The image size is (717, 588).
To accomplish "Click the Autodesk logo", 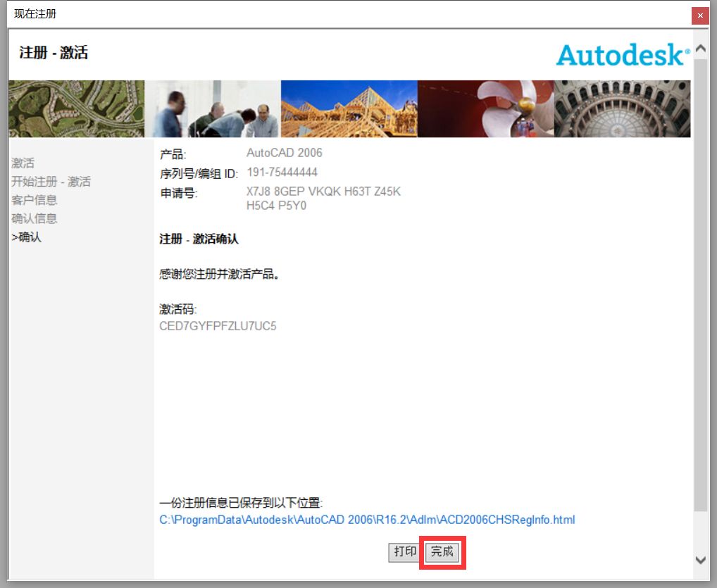I will point(623,55).
